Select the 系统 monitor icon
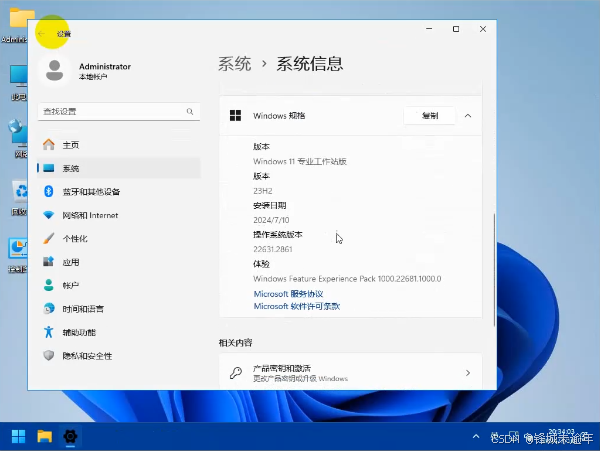Screen dimensions: 600x451 [49, 168]
